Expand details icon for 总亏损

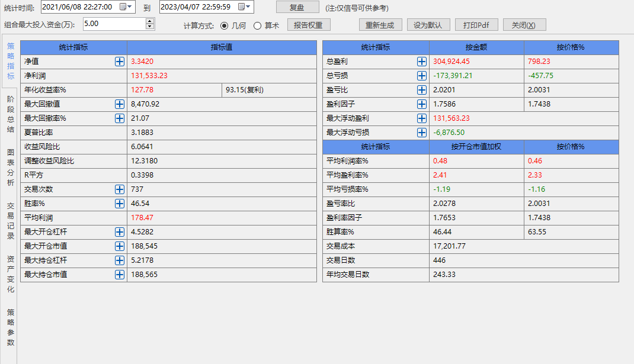pos(421,75)
